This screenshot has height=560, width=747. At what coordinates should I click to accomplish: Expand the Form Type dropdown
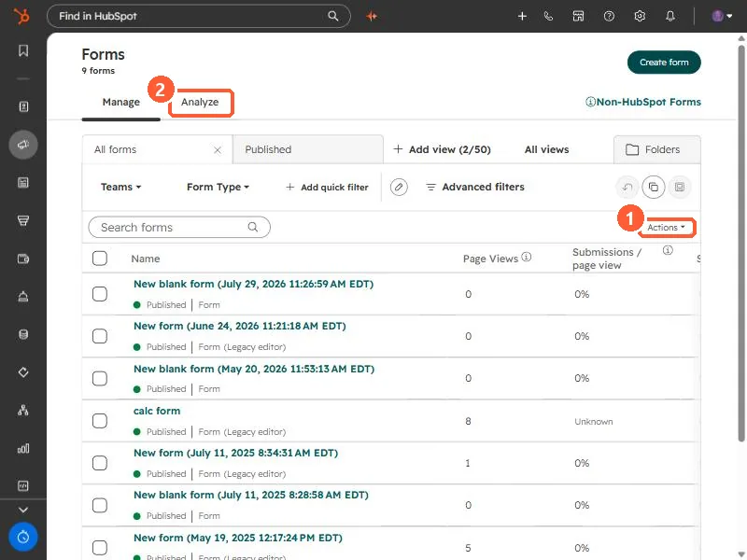pos(218,188)
